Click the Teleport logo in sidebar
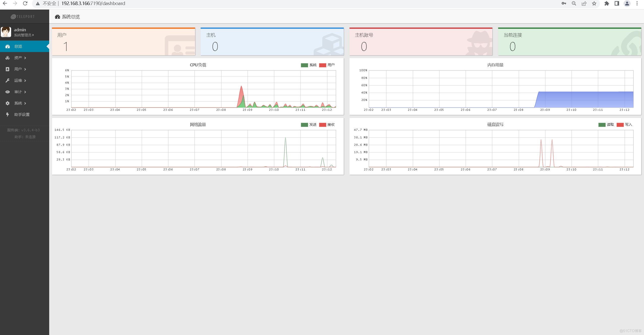Viewport: 644px width, 335px height. [23, 17]
